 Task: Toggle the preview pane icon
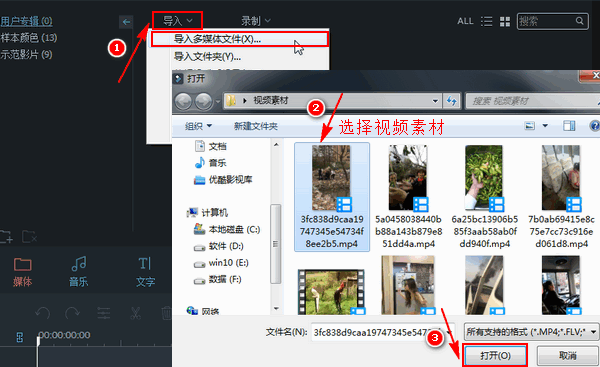(x=569, y=126)
